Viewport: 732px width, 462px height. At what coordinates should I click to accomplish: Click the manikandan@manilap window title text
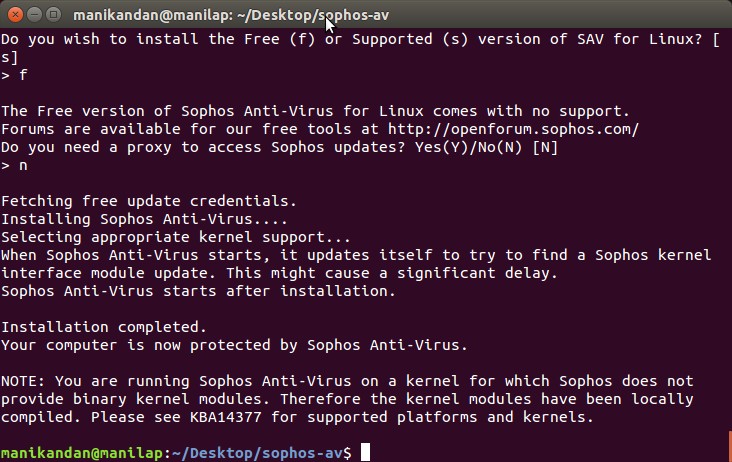point(231,15)
